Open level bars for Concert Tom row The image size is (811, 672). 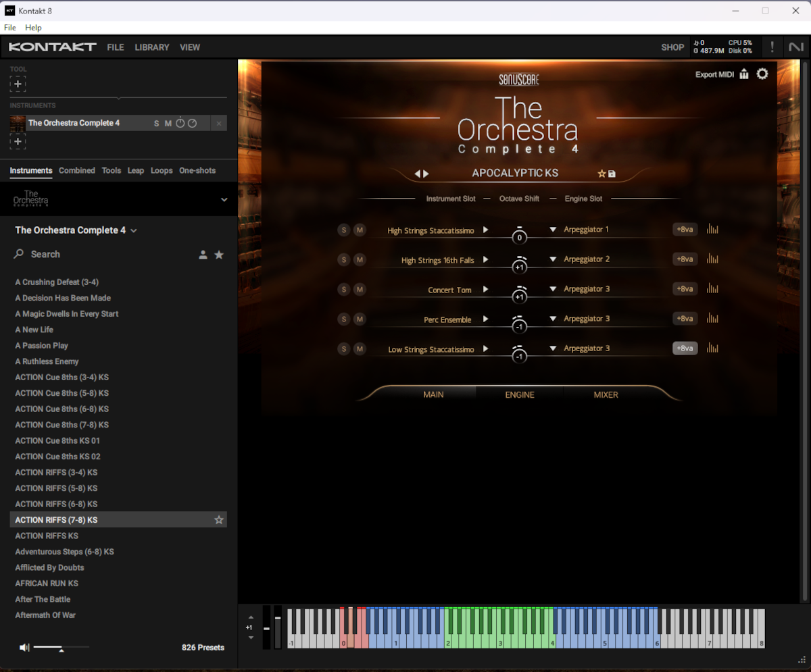[x=712, y=289]
